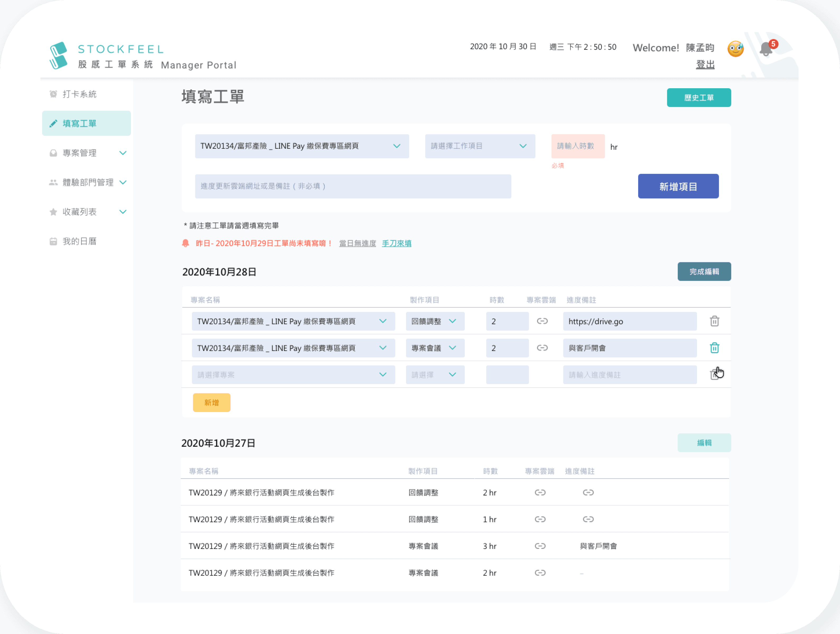Click the Stockfeel logo icon
The image size is (840, 634).
tap(58, 55)
